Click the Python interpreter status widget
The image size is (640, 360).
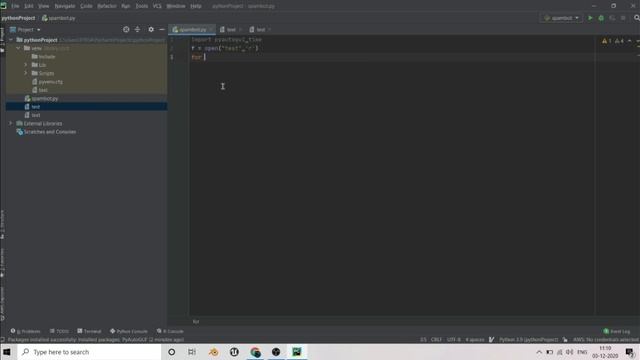coord(528,340)
